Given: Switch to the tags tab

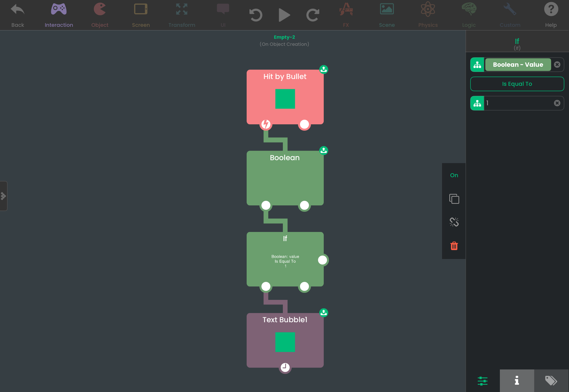Looking at the screenshot, I should tap(551, 380).
